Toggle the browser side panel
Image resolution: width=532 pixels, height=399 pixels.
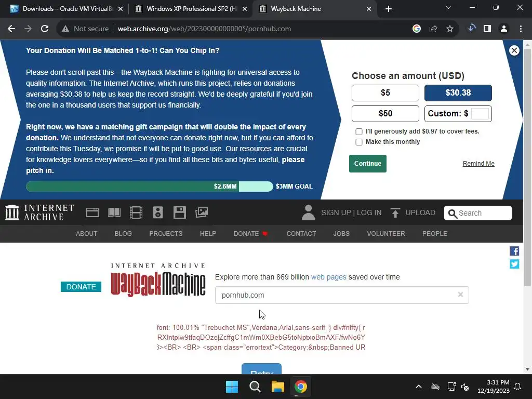click(487, 29)
